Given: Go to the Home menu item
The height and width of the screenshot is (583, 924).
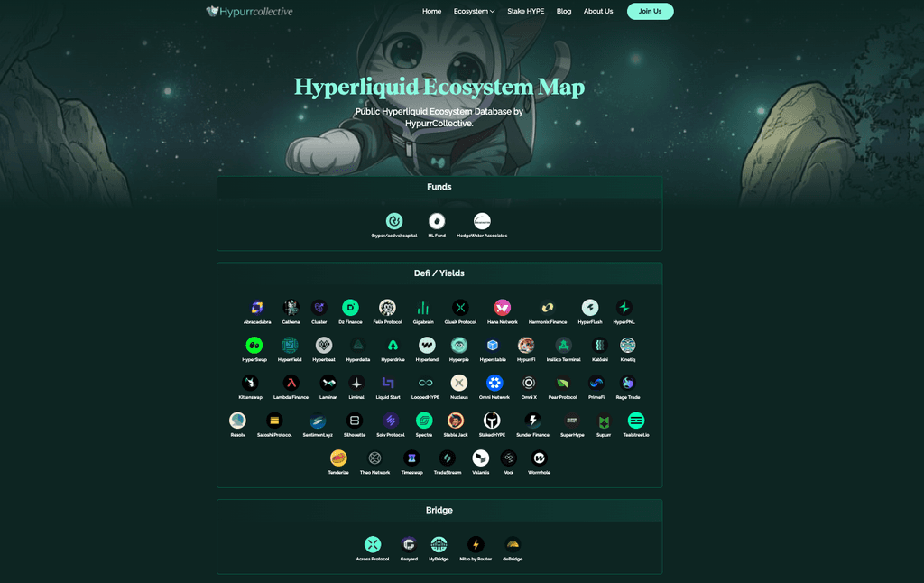Looking at the screenshot, I should click(x=431, y=11).
